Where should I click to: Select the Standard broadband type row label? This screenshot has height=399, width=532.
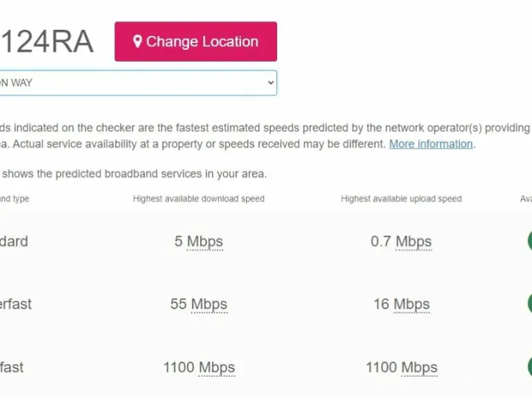coord(14,242)
